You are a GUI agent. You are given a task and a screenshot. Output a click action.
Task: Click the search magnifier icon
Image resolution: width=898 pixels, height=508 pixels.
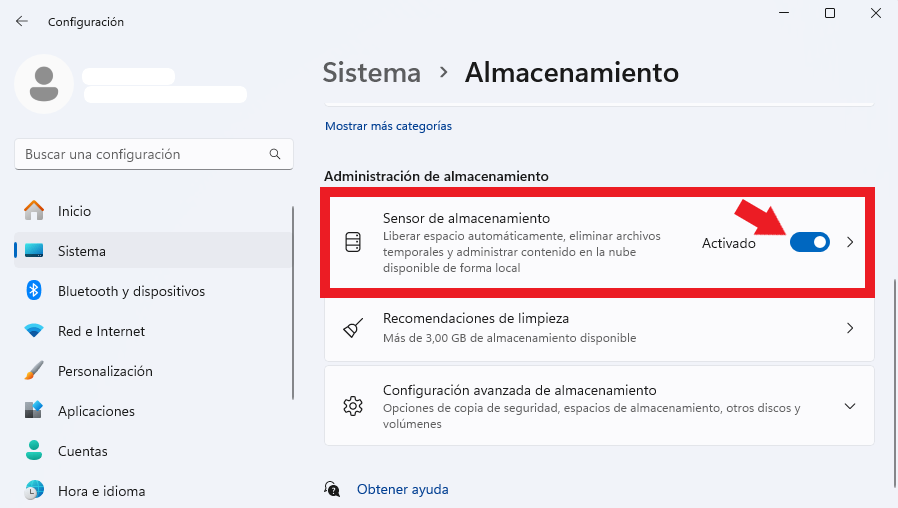(x=275, y=154)
